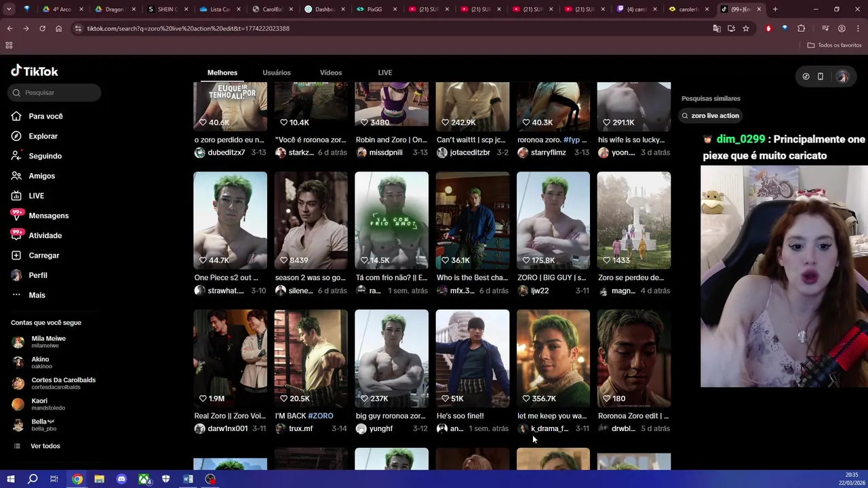Screen dimensions: 868x488
Task: Open user jotaceditzbr profile
Action: (470, 152)
